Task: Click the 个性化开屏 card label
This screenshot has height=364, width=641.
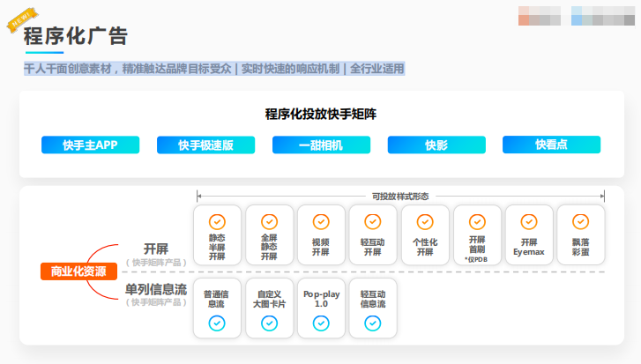Action: click(x=425, y=247)
